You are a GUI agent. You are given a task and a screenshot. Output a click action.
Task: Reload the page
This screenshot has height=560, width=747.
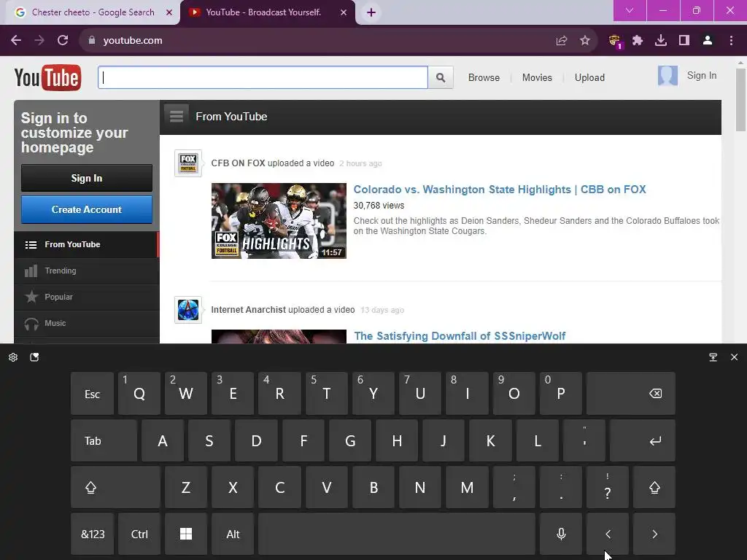63,41
